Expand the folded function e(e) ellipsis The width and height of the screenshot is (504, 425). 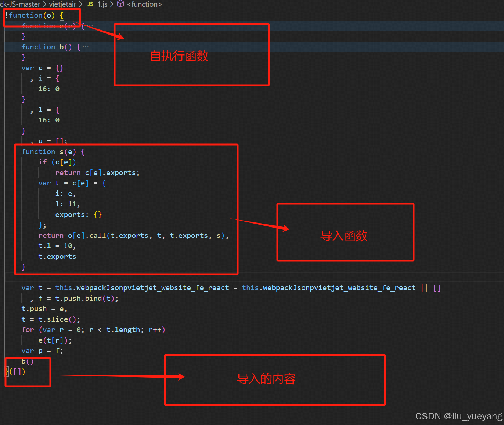point(90,26)
